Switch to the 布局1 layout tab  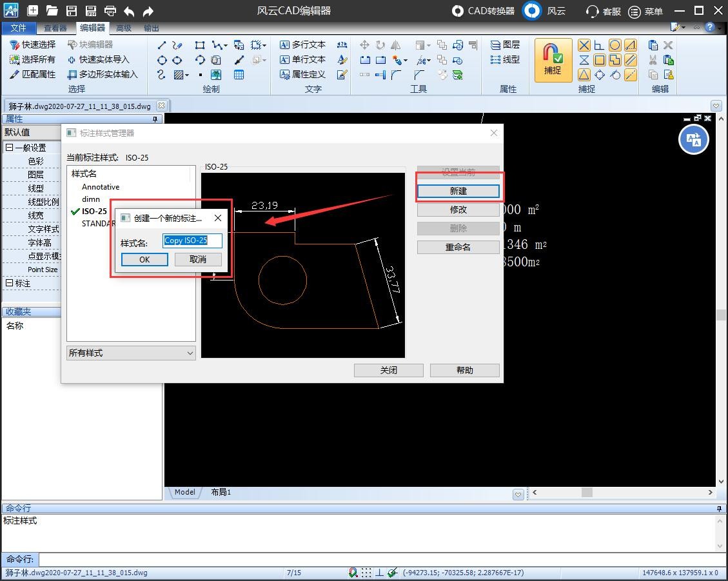[x=221, y=492]
